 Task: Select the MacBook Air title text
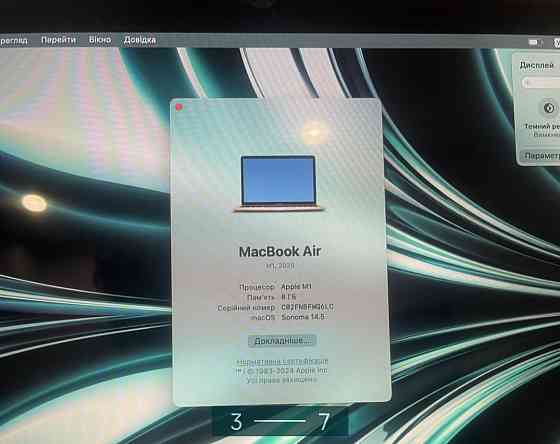[x=280, y=251]
